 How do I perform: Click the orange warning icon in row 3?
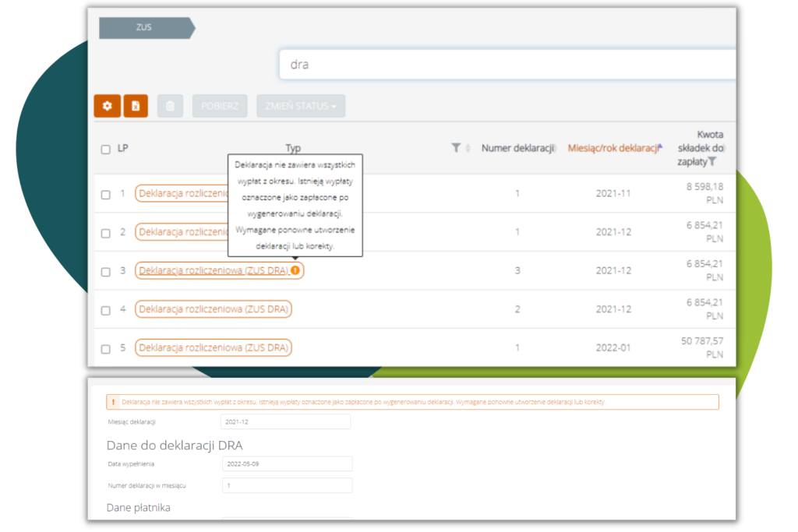pyautogui.click(x=296, y=270)
